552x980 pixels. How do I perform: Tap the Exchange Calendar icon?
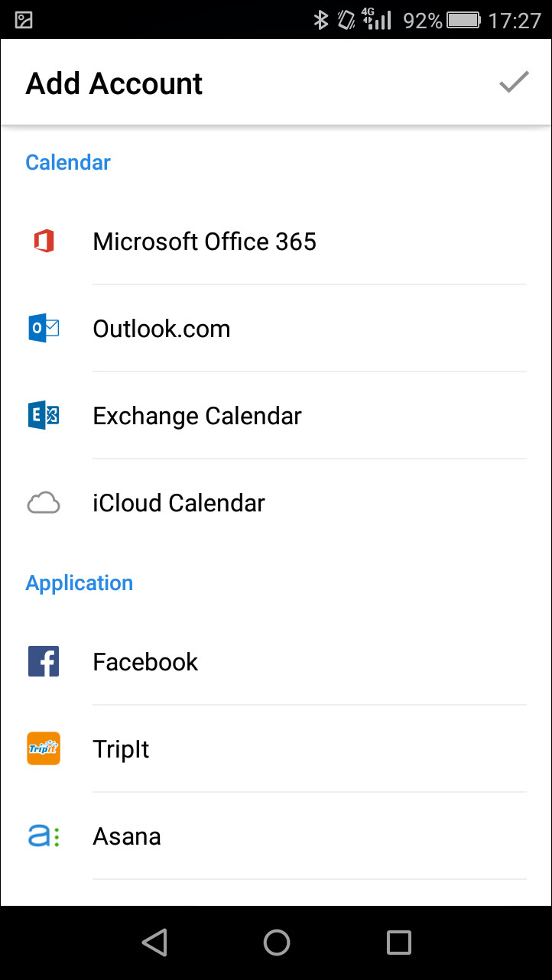(44, 416)
